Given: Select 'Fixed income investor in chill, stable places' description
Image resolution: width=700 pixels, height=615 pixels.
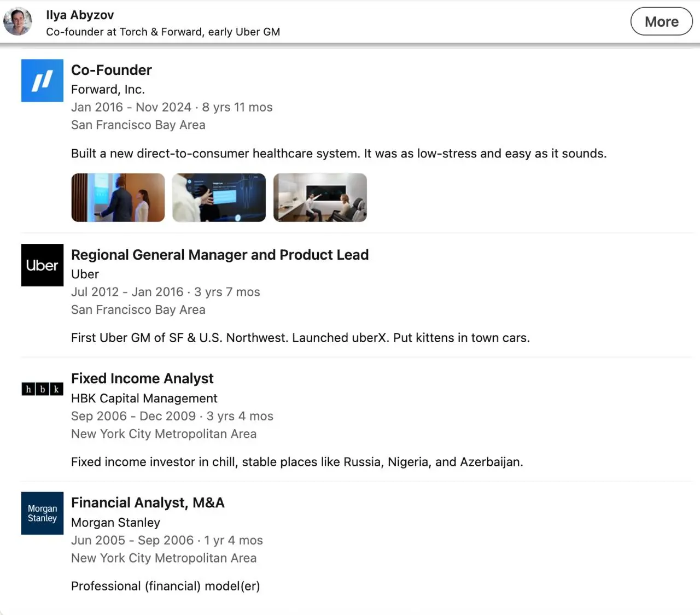Looking at the screenshot, I should pyautogui.click(x=297, y=462).
